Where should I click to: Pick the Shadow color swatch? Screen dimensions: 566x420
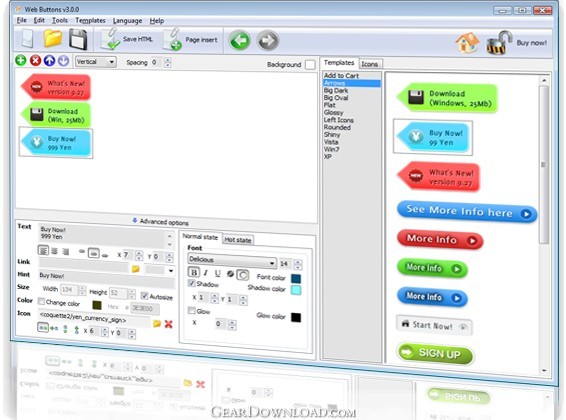click(296, 290)
